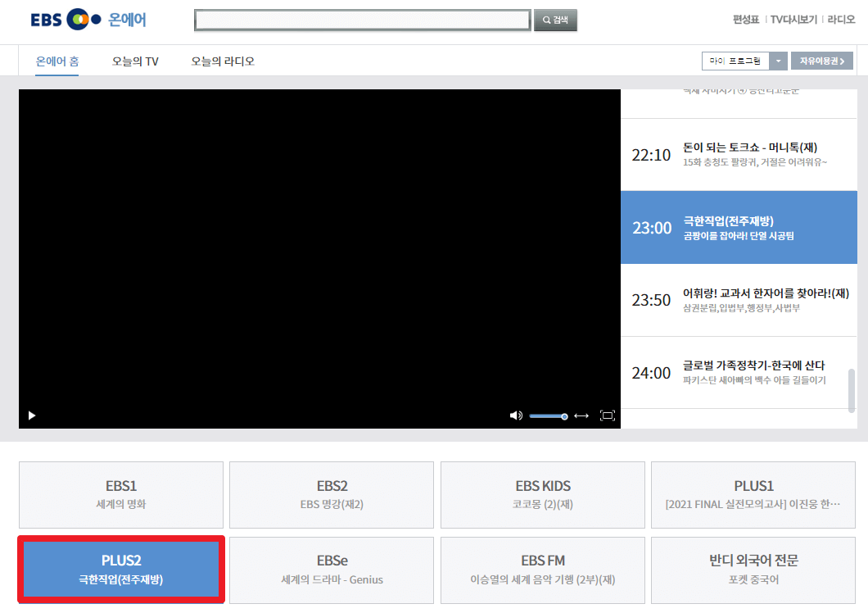Image resolution: width=868 pixels, height=613 pixels.
Task: Toggle wide view with the double arrow icon
Action: (x=581, y=415)
